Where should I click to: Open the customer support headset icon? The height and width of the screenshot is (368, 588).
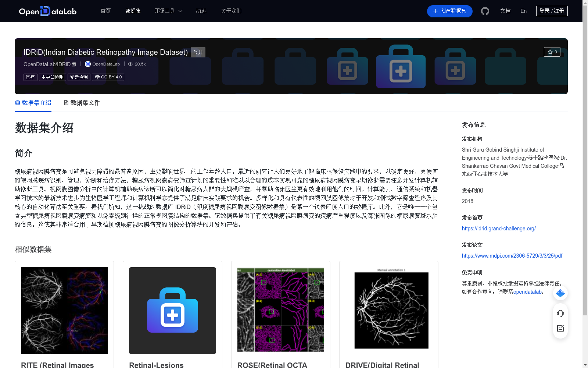560,313
